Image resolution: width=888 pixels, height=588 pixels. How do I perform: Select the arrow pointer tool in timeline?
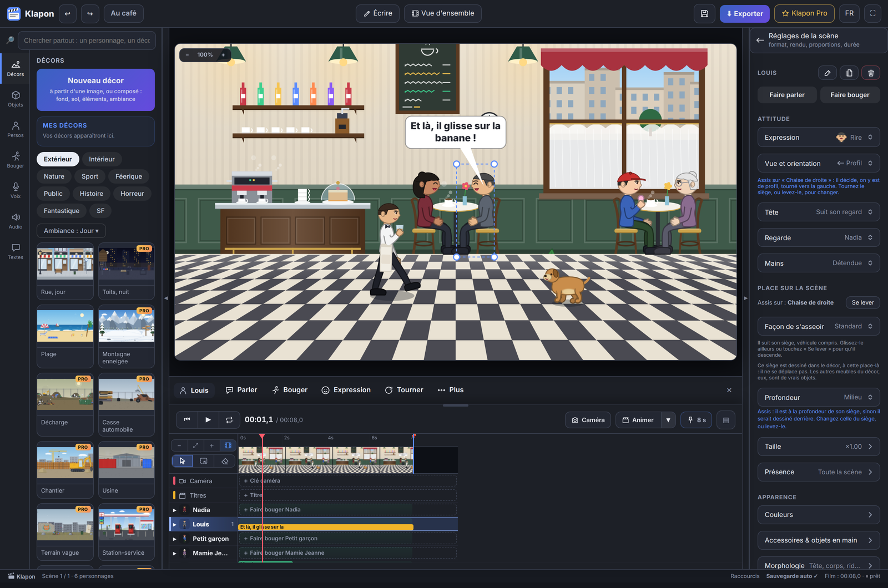coord(182,461)
